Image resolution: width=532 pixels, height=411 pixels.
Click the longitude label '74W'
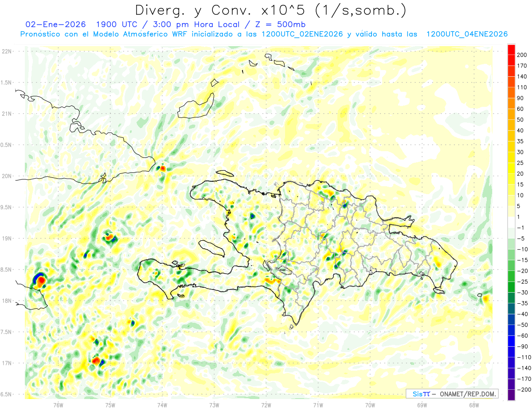162,404
